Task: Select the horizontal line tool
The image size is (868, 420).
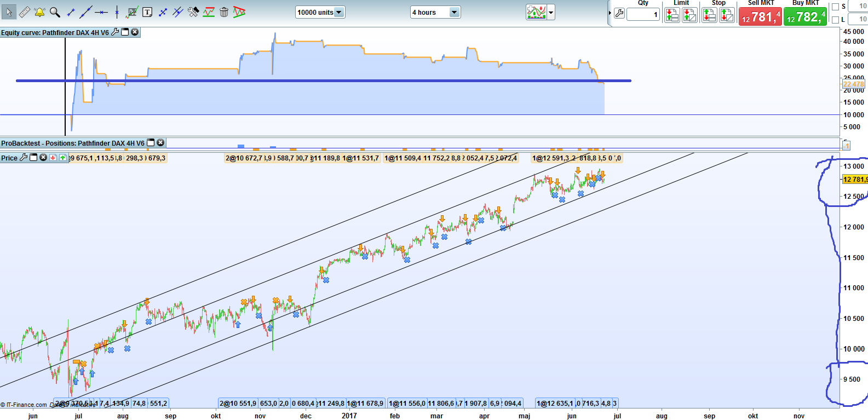Action: [101, 12]
